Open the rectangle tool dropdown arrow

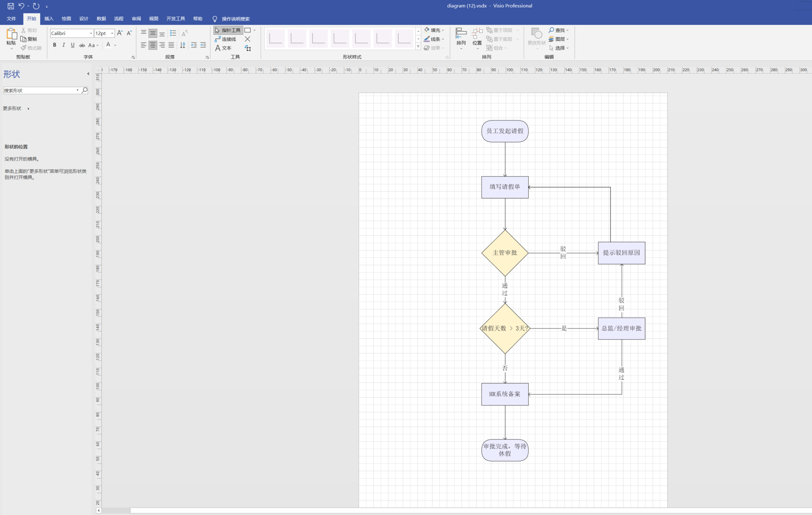pyautogui.click(x=255, y=30)
